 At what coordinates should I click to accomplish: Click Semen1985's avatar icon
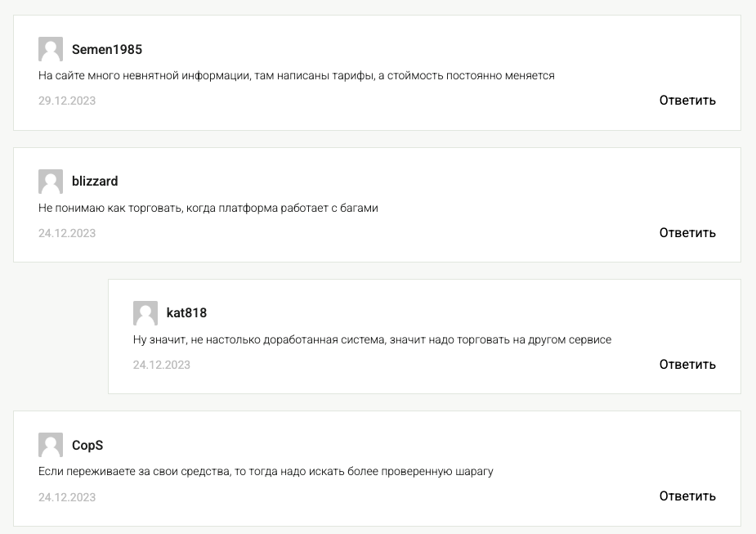pos(51,49)
